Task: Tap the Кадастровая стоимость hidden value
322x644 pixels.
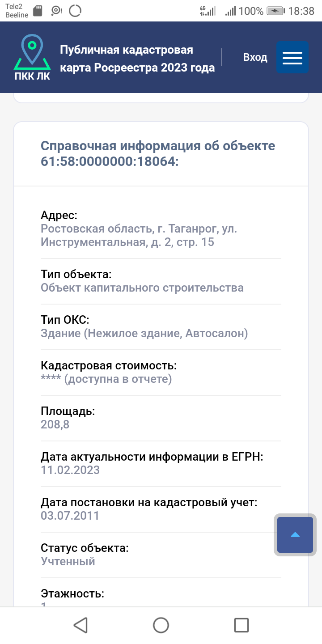Action: click(106, 379)
